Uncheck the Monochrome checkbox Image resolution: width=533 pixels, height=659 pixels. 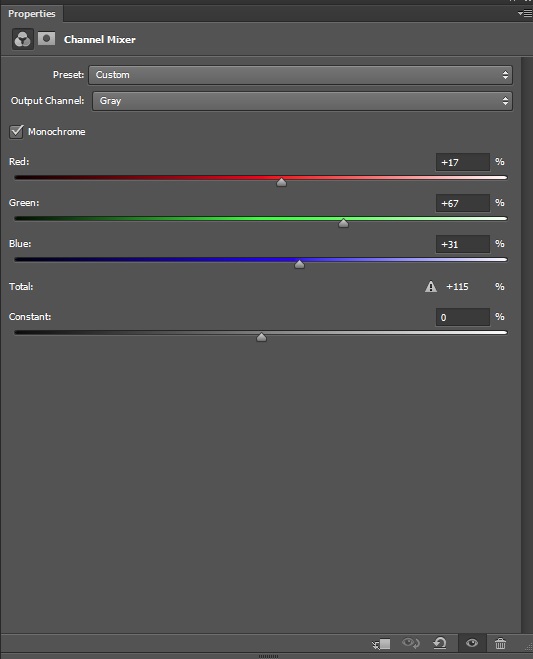16,132
